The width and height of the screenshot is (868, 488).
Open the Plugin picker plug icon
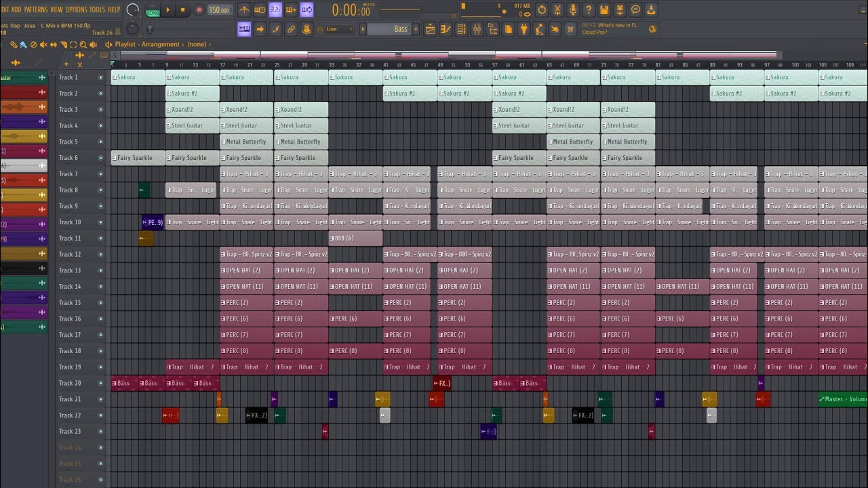coord(524,29)
